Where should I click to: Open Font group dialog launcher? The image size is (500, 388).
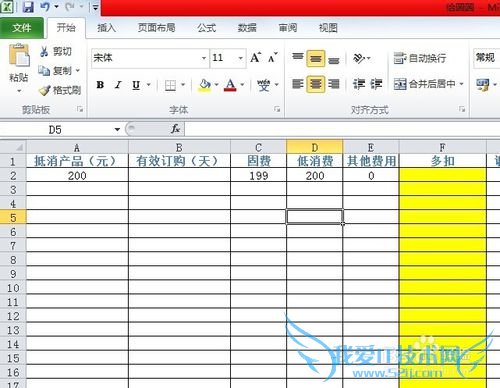click(x=277, y=109)
